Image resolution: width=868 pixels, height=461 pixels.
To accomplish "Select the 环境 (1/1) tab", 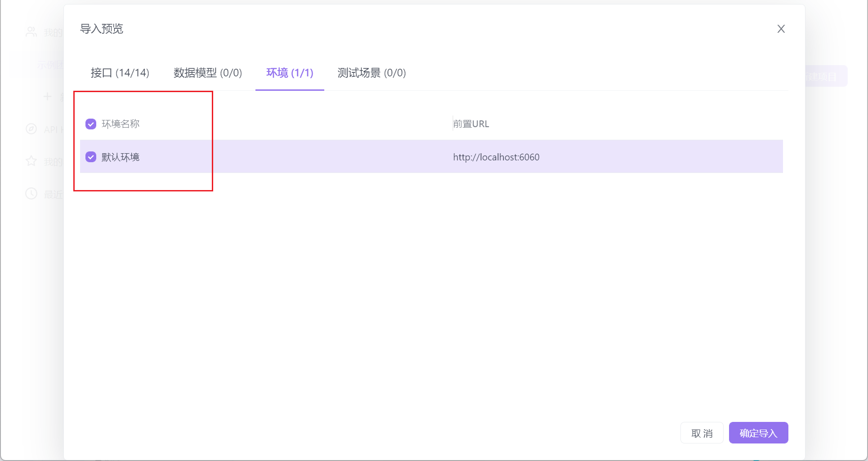I will pos(290,73).
